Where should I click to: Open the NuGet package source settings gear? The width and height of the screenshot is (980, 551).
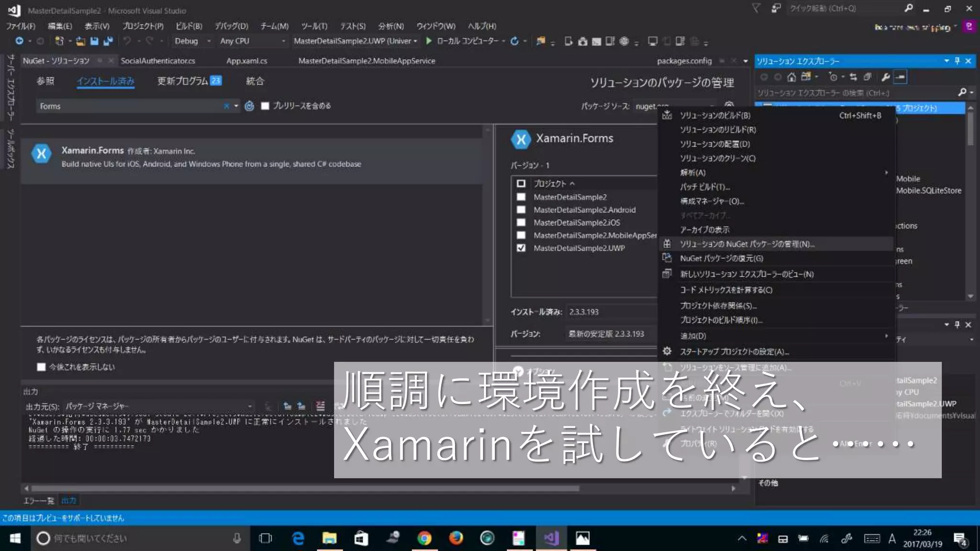click(x=729, y=105)
